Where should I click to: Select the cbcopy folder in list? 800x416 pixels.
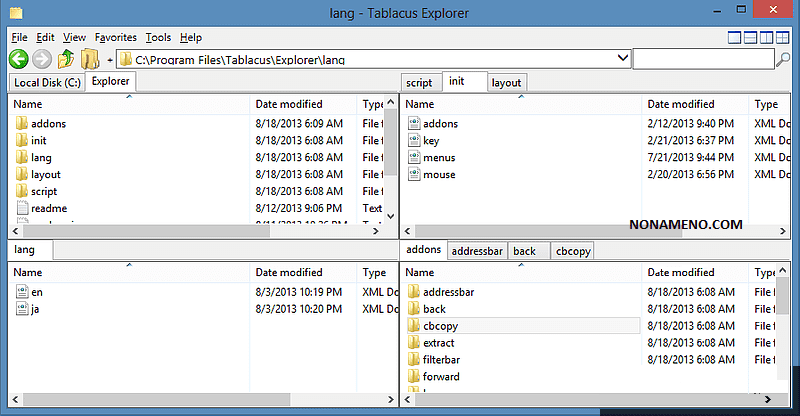pos(441,326)
